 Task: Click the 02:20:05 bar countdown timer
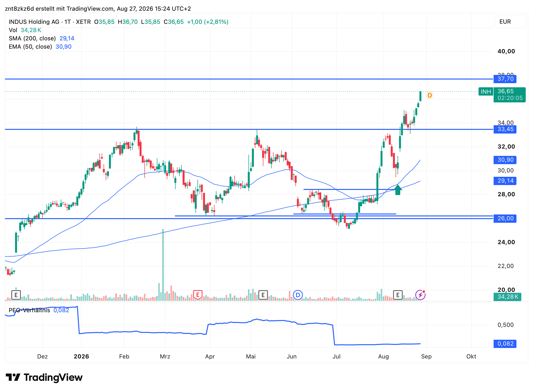click(x=510, y=98)
